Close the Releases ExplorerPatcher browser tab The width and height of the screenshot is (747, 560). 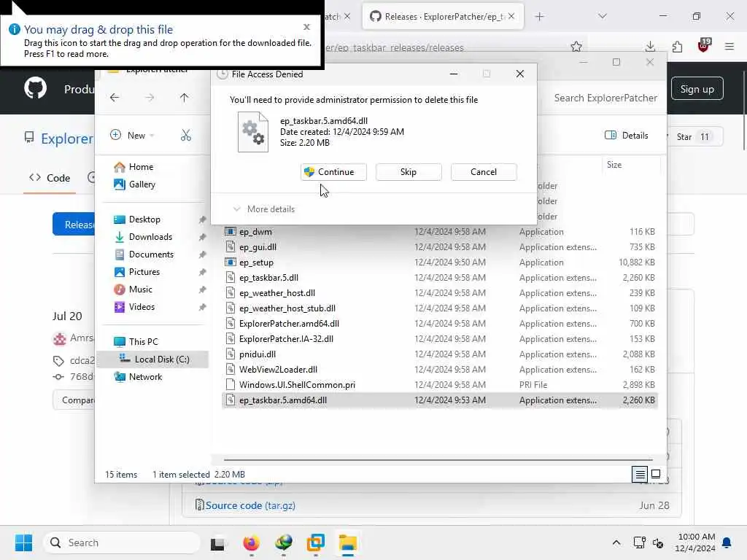511,16
